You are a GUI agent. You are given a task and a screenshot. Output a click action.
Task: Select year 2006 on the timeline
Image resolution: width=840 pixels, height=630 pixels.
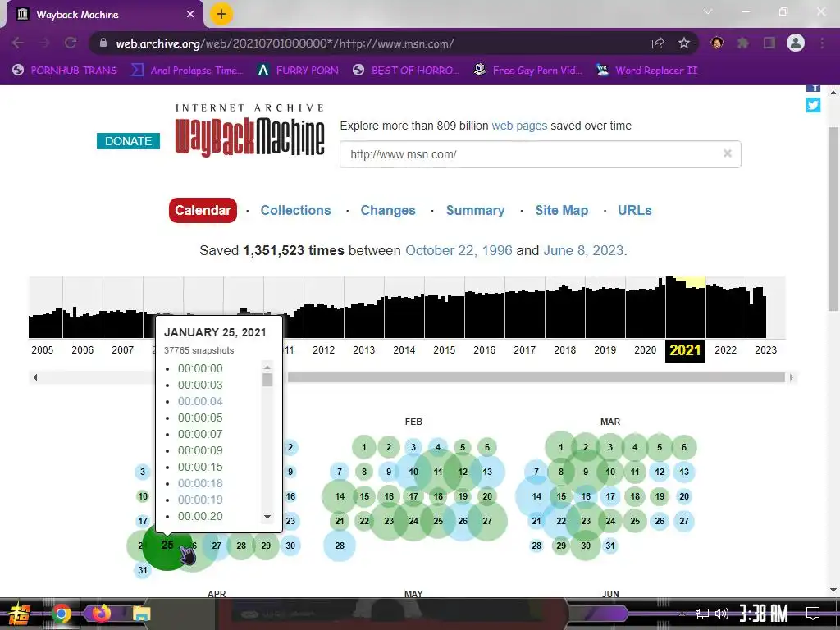[83, 349]
